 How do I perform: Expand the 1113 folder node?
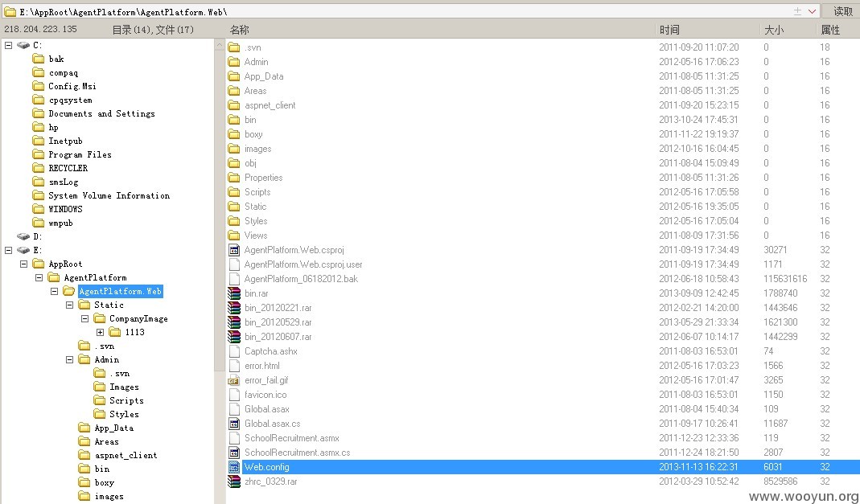101,333
